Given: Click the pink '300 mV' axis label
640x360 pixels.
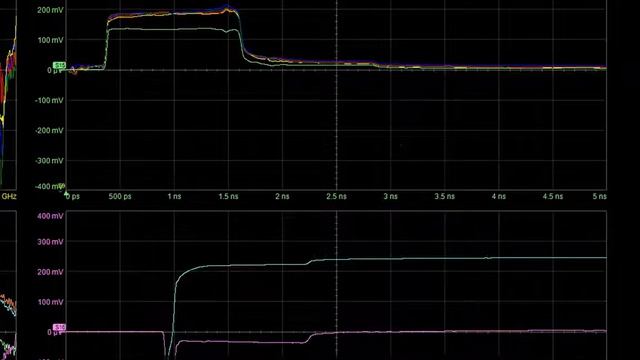Looking at the screenshot, I should tap(50, 242).
